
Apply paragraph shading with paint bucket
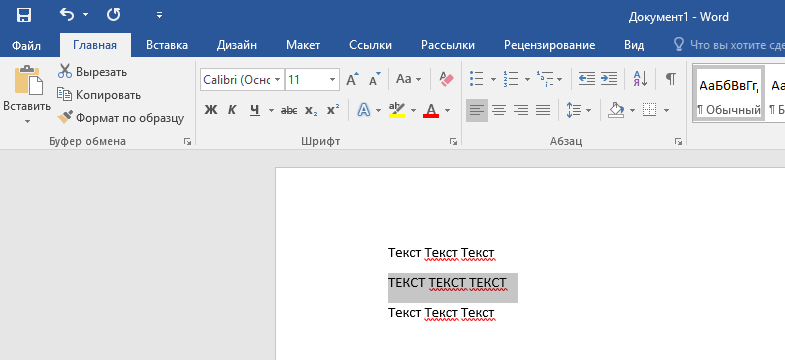pyautogui.click(x=615, y=110)
